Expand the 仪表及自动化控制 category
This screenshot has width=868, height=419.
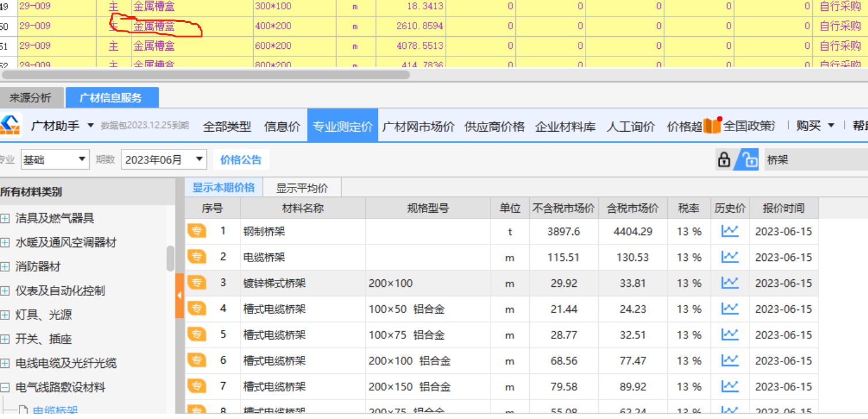tap(5, 291)
